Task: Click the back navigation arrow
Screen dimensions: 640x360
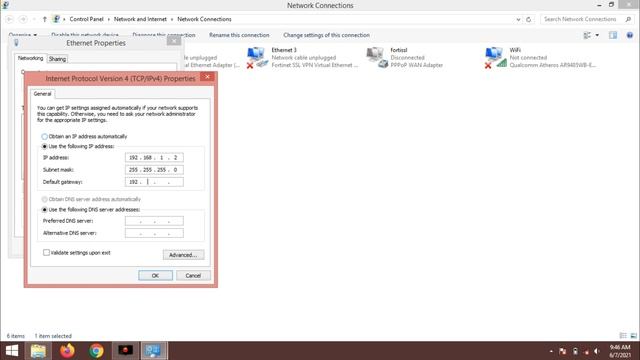Action: (10, 19)
